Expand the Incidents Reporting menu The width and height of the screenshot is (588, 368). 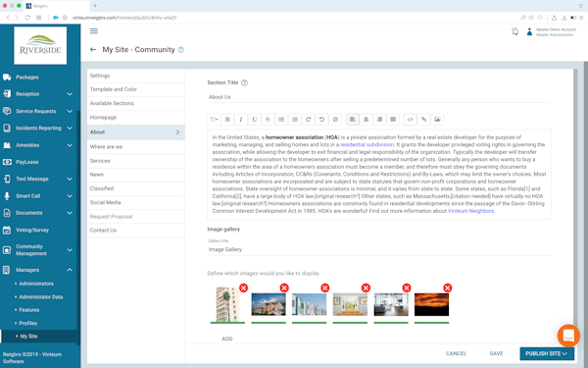pos(70,128)
